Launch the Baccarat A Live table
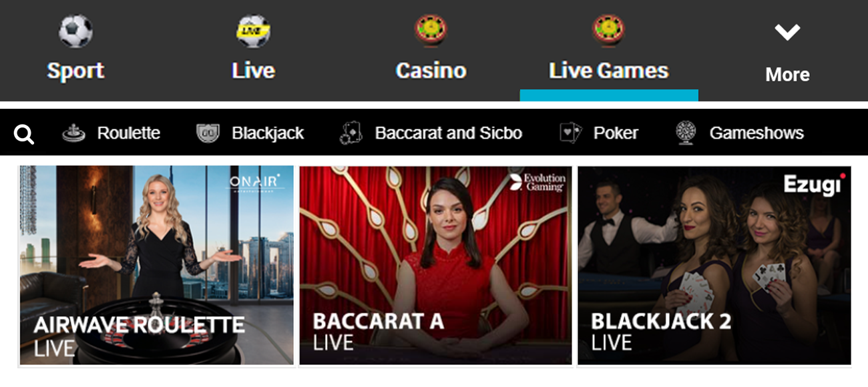868x387 pixels. click(x=435, y=265)
